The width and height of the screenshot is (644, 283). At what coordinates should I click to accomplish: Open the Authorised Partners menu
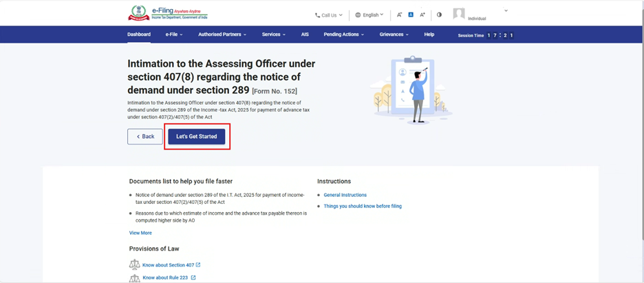pyautogui.click(x=222, y=34)
